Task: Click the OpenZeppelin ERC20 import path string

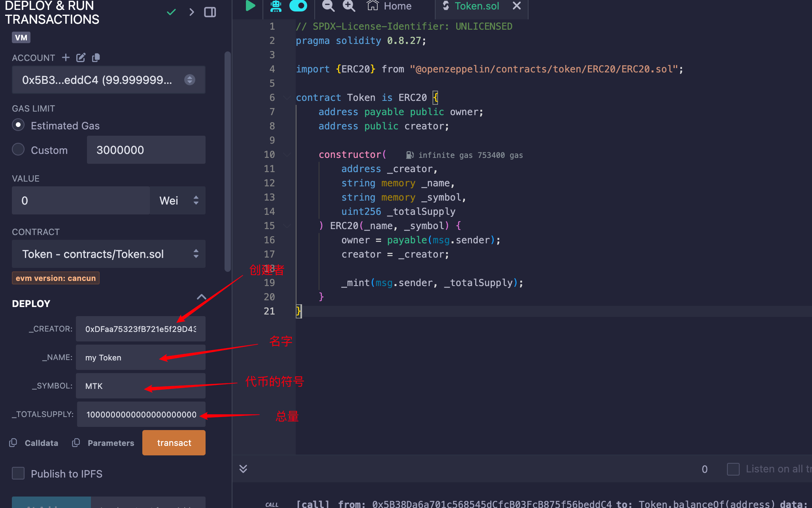Action: 544,69
